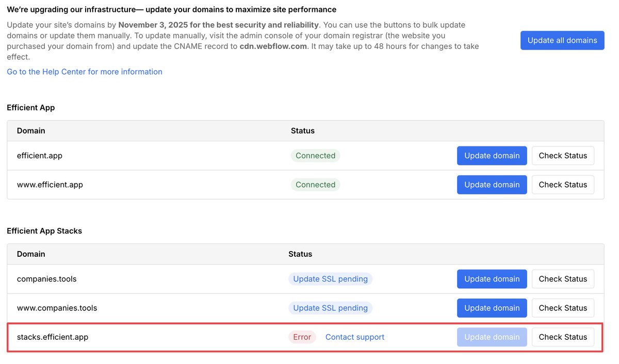The width and height of the screenshot is (619, 364).
Task: Click Connected badge in www.efficient.app row
Action: point(316,185)
